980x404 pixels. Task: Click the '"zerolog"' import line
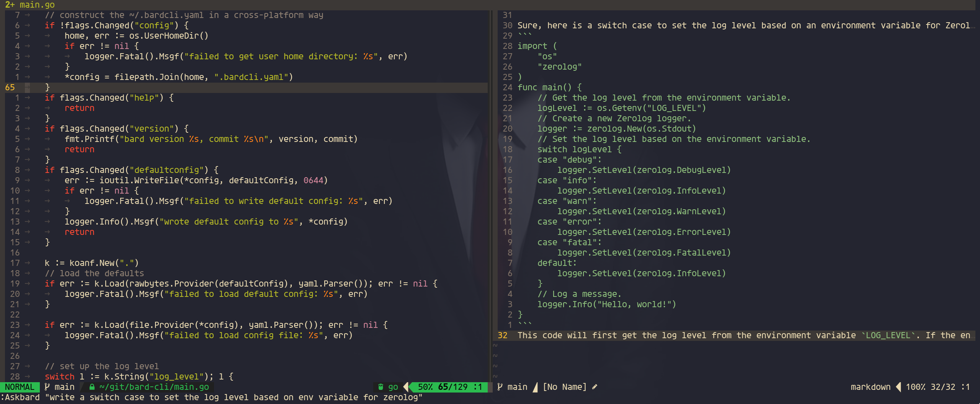[559, 67]
